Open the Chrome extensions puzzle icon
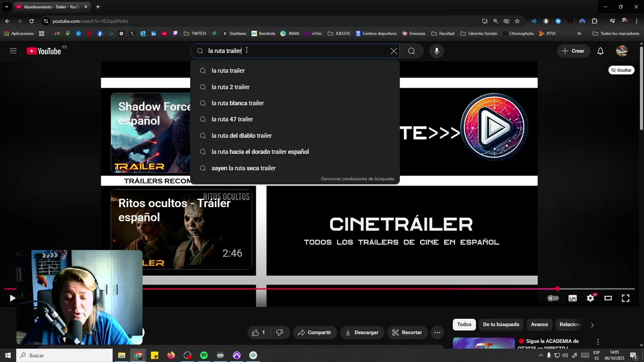This screenshot has width=644, height=362. click(x=595, y=21)
